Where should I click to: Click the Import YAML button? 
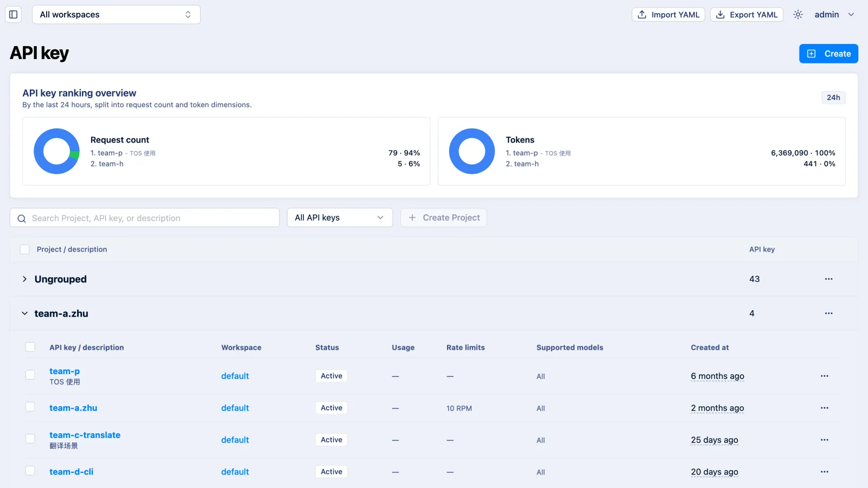pos(668,15)
